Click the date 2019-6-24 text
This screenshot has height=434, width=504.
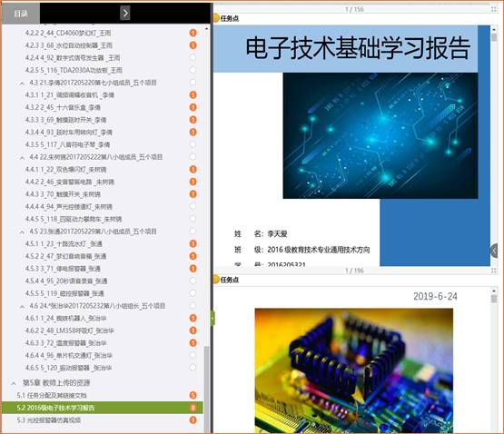point(435,296)
